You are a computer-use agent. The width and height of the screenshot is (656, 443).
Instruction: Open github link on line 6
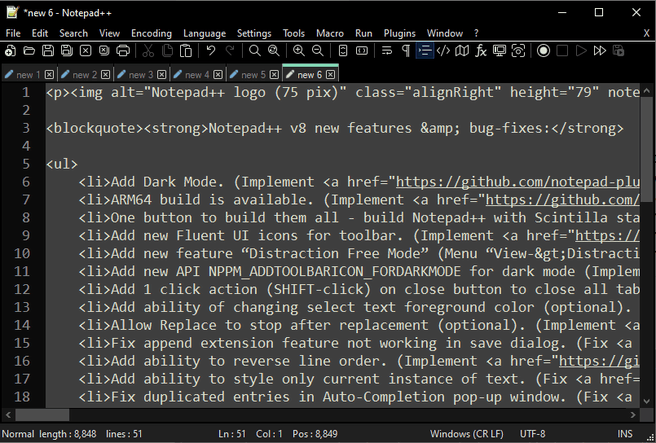pos(518,182)
